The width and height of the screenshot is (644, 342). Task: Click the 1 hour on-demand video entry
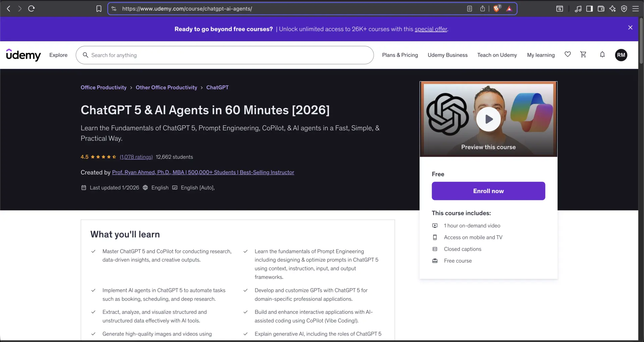(472, 226)
